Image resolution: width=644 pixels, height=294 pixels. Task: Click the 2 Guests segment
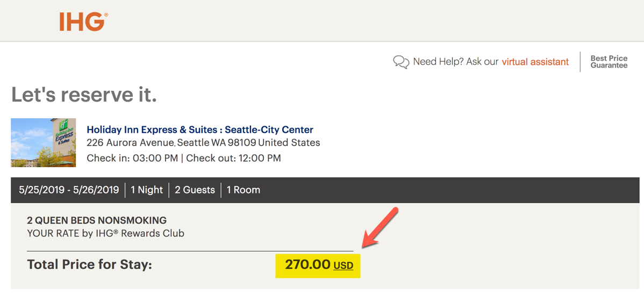pos(195,190)
